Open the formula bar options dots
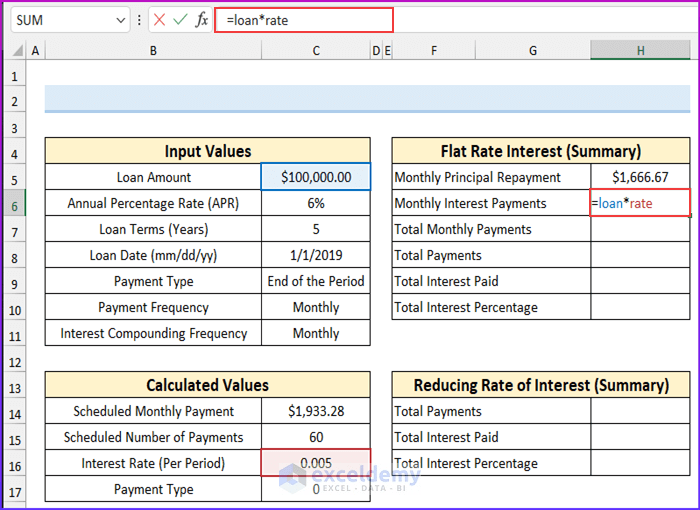Image resolution: width=700 pixels, height=510 pixels. 139,20
